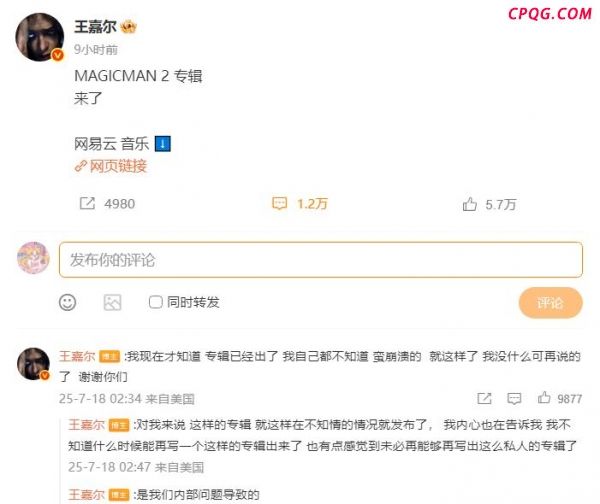Reply to the top comment via its comment icon
600x504 pixels.
tap(514, 399)
